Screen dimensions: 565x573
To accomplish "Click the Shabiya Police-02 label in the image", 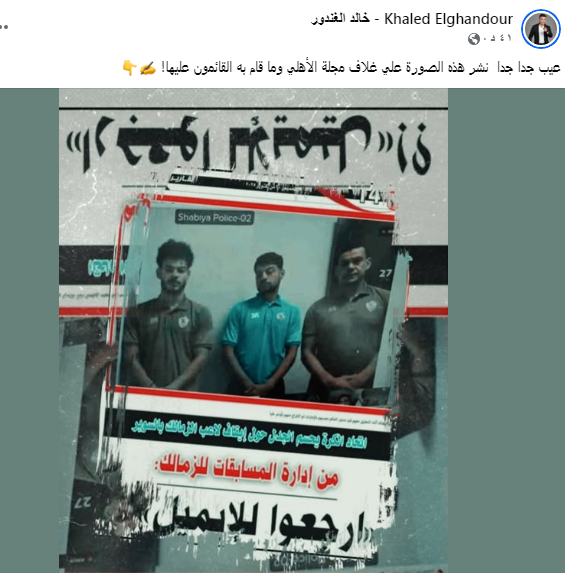I will click(x=214, y=218).
